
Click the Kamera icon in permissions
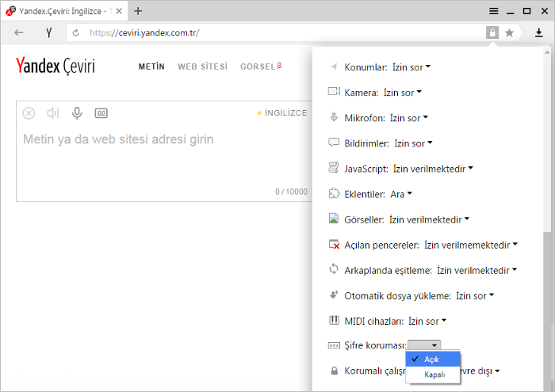tap(334, 92)
